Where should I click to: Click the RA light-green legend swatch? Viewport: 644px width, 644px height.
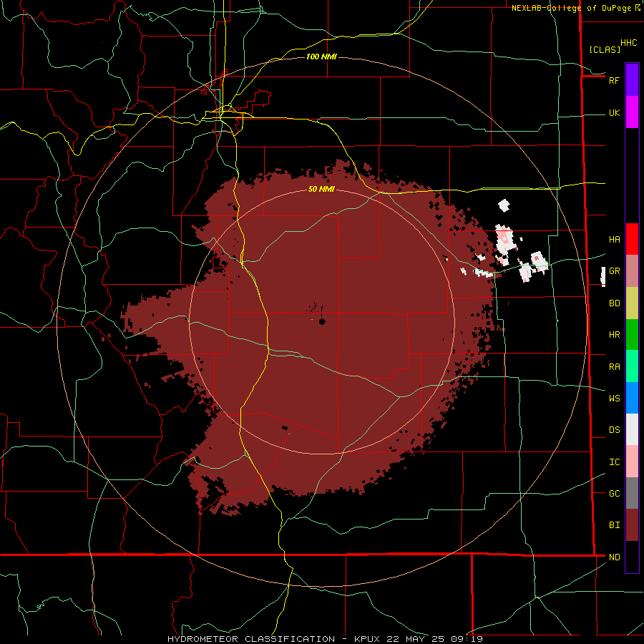coord(632,366)
